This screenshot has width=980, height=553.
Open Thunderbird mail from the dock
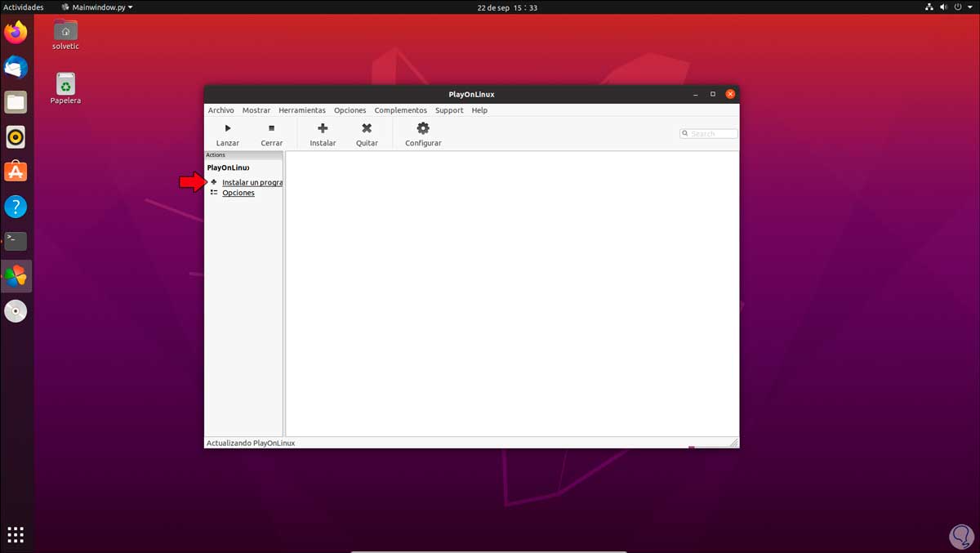[16, 68]
